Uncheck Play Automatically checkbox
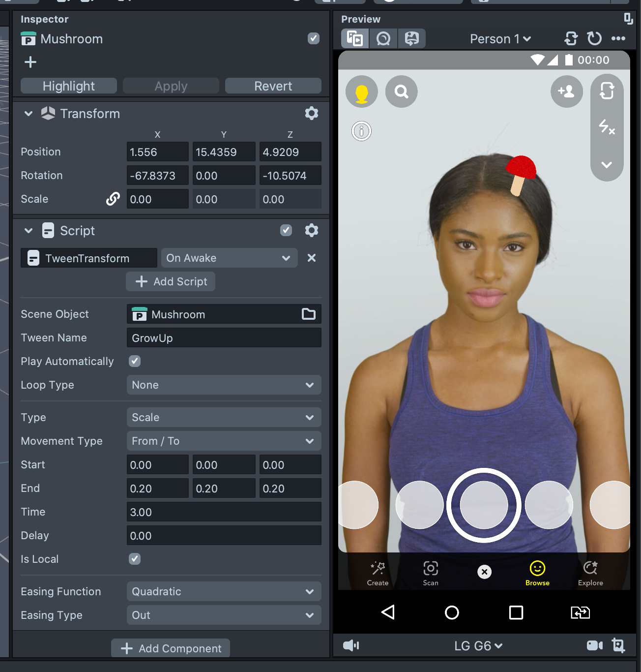Screen dimensions: 641x672 (135, 362)
